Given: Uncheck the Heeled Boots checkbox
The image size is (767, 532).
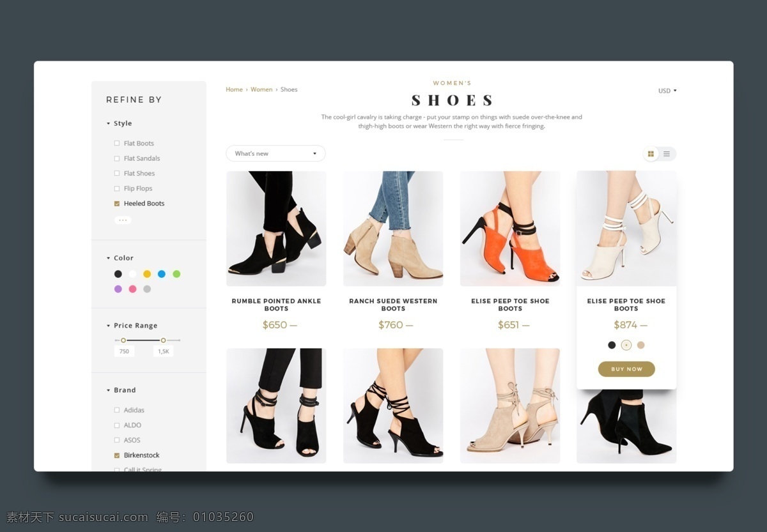Looking at the screenshot, I should click(x=117, y=204).
